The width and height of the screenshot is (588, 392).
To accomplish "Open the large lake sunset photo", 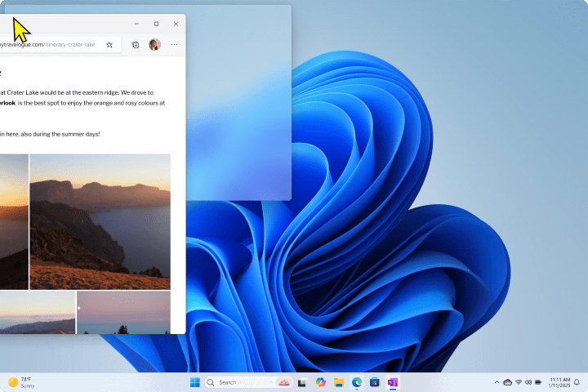I will point(100,221).
